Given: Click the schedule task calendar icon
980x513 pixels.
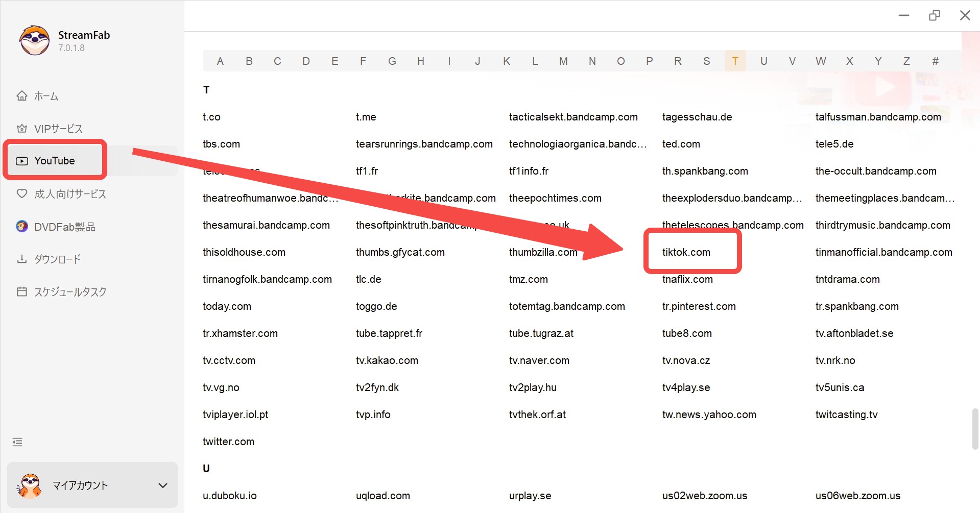Looking at the screenshot, I should 22,291.
